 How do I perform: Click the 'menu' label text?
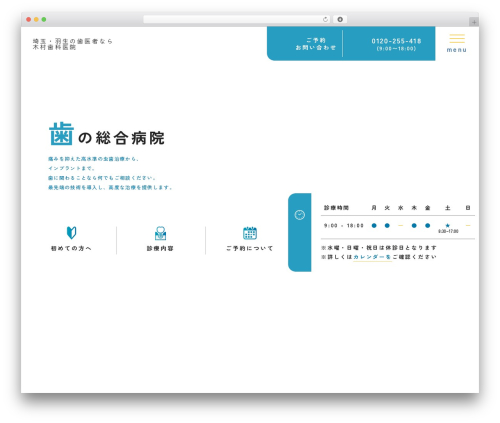point(457,50)
